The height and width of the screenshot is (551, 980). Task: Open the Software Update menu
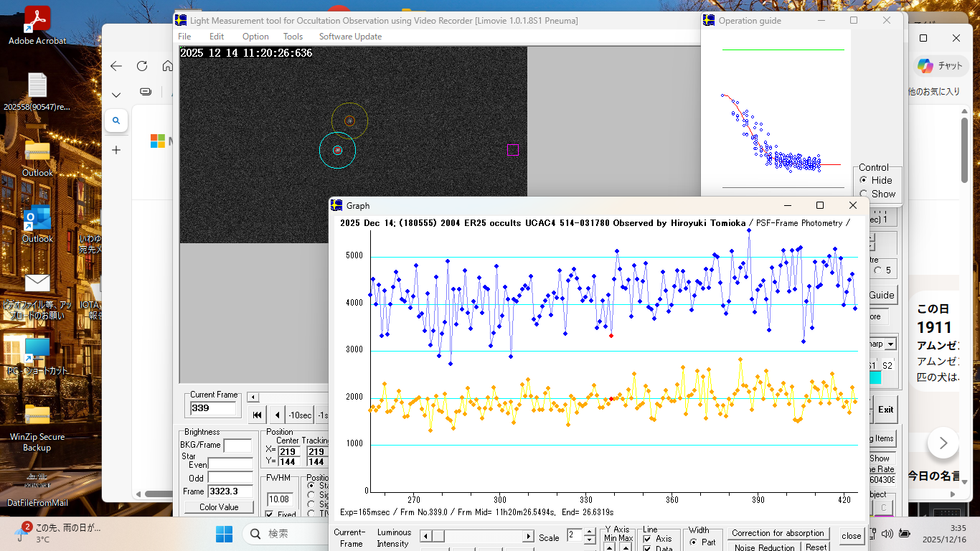pos(350,37)
